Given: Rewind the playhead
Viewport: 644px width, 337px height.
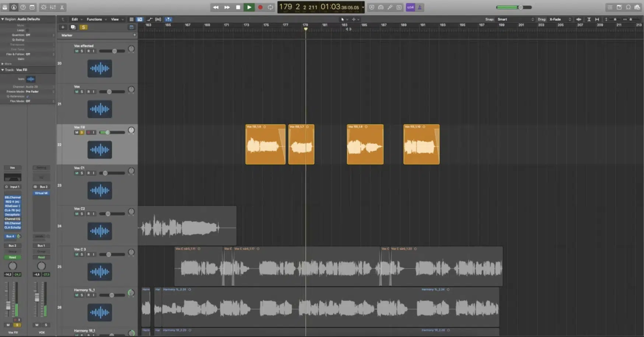Looking at the screenshot, I should tap(216, 7).
